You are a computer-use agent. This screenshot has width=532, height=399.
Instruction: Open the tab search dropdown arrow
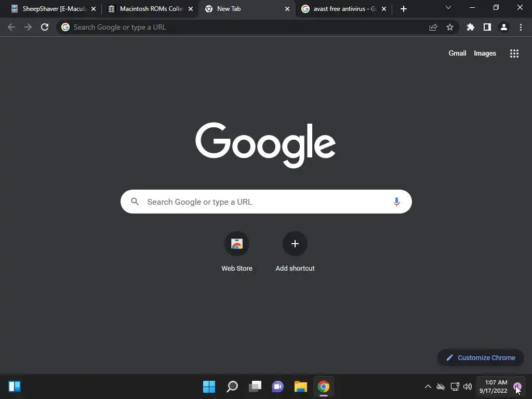(448, 7)
